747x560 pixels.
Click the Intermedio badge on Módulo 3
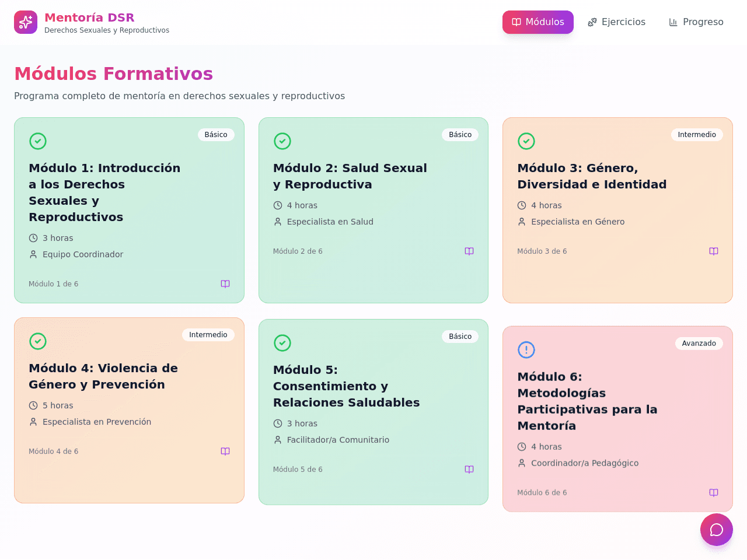(x=697, y=135)
